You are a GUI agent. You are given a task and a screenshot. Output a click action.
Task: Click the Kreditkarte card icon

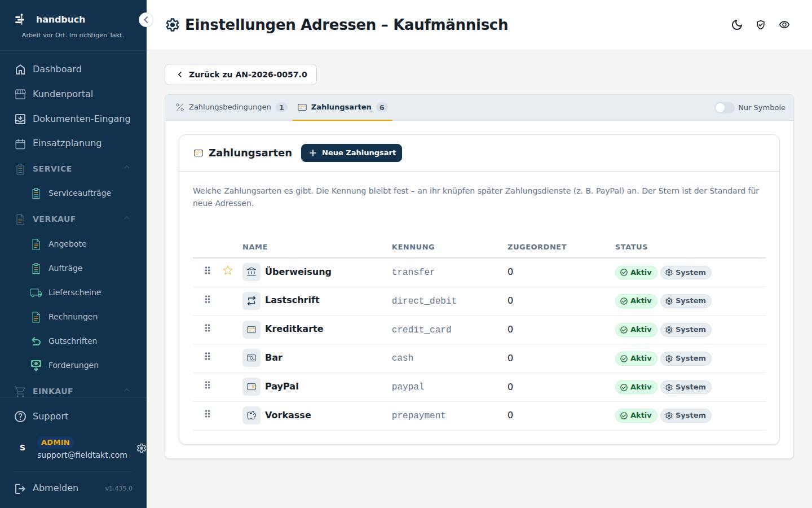[x=251, y=330]
